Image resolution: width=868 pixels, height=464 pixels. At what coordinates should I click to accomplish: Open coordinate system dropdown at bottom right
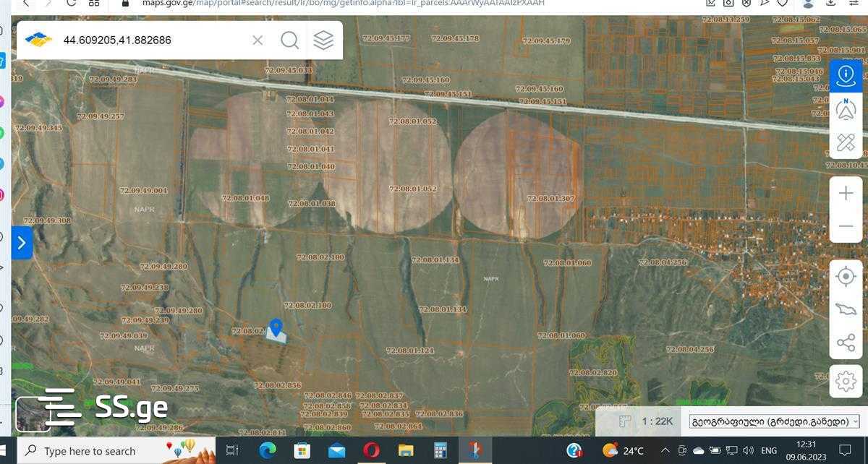[x=774, y=421]
